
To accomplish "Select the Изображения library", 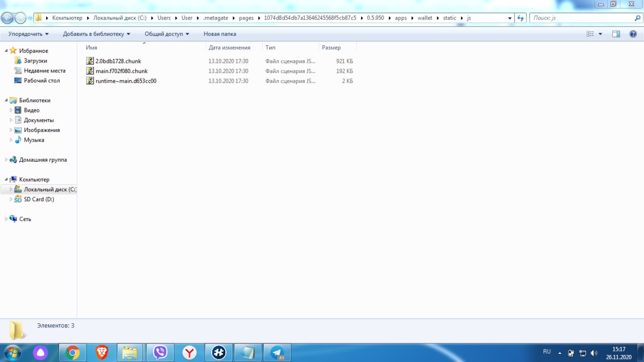I will (x=42, y=130).
